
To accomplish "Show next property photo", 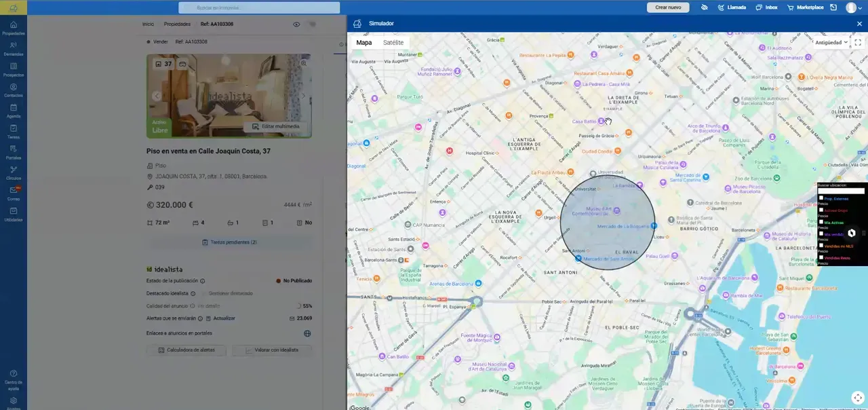I will 303,96.
